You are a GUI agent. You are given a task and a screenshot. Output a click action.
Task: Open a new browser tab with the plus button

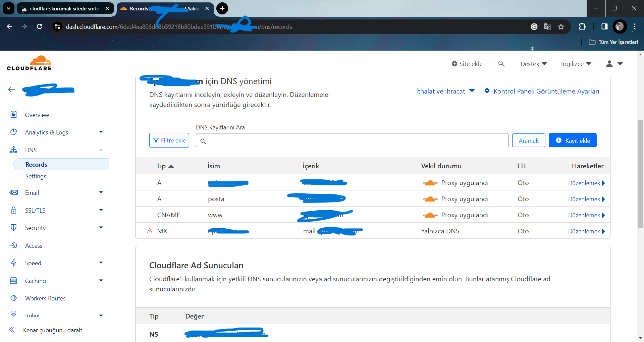(222, 8)
